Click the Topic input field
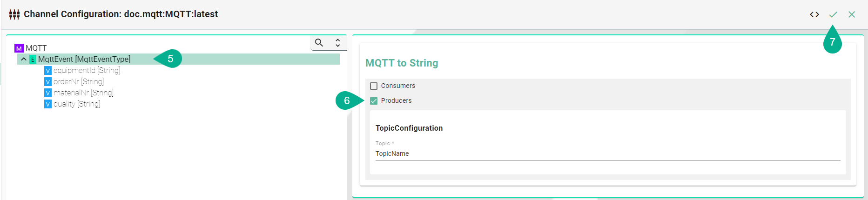Viewport: 868px width, 200px height. 607,153
